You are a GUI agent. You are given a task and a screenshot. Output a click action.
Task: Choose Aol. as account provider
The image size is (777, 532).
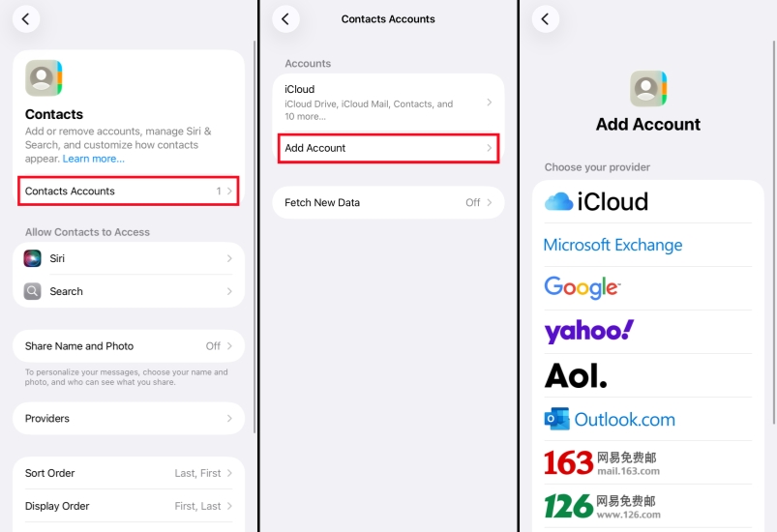(647, 375)
